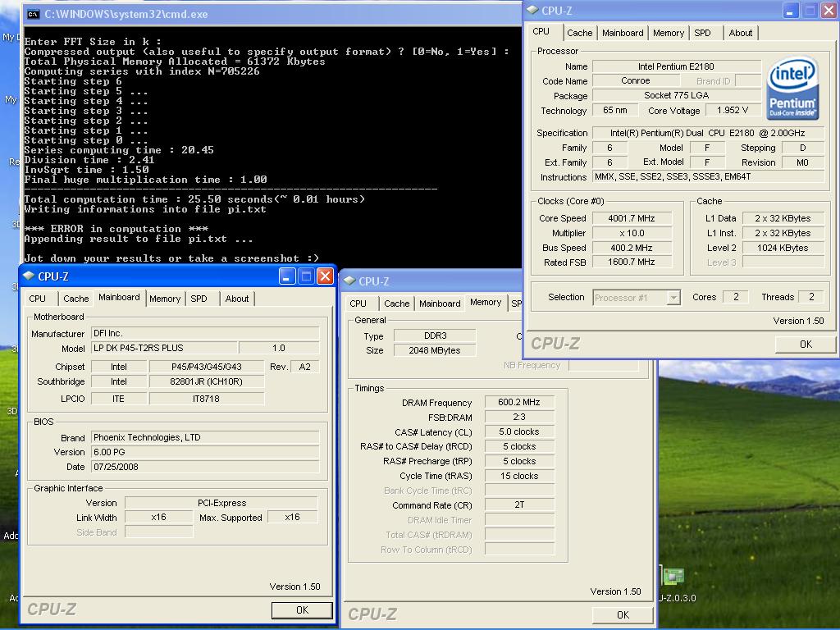
Task: Click the Graphic Interface Version field PCI-Express
Action: click(221, 503)
